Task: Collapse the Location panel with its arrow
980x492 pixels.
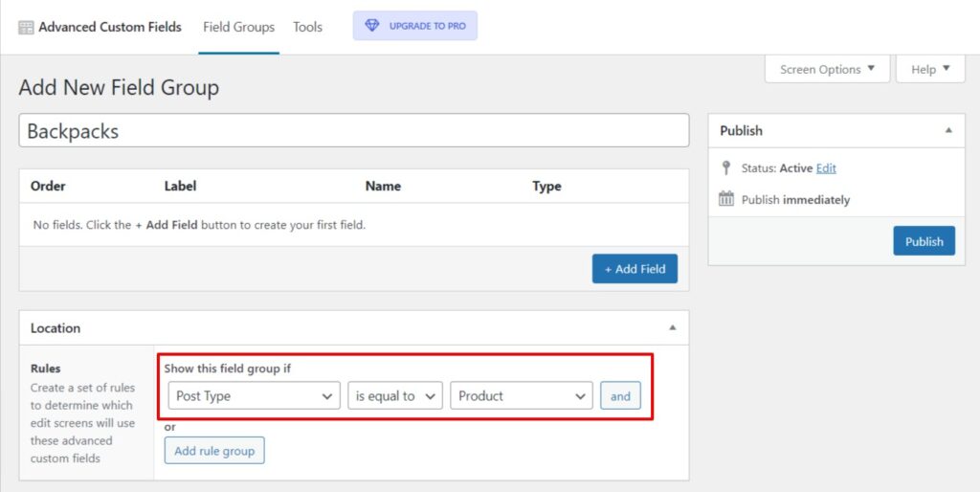Action: pyautogui.click(x=672, y=327)
